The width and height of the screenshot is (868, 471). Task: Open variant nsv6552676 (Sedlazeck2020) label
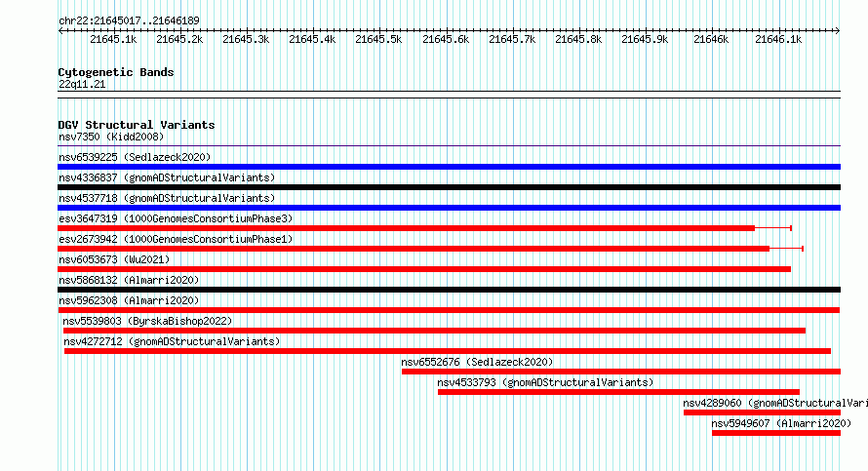click(x=477, y=362)
